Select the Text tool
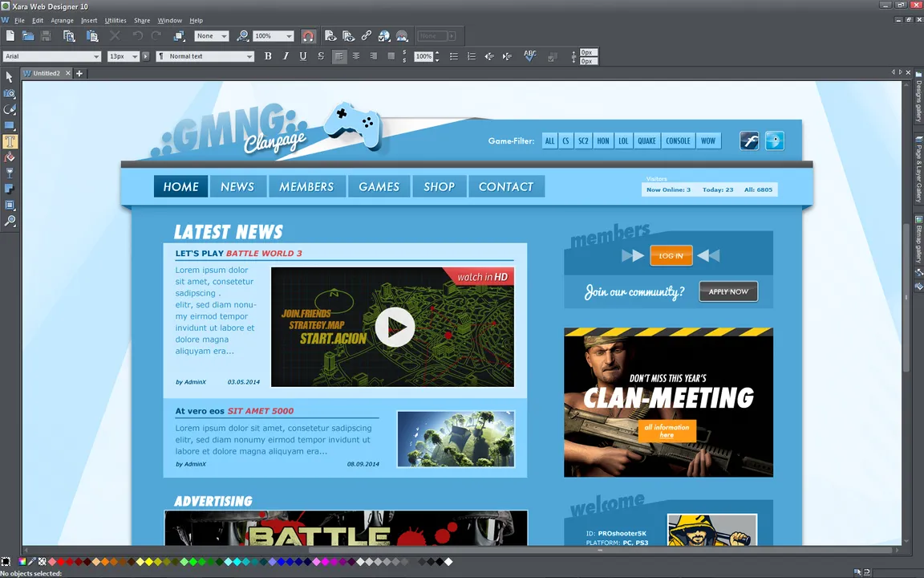The width and height of the screenshot is (924, 578). coord(10,141)
